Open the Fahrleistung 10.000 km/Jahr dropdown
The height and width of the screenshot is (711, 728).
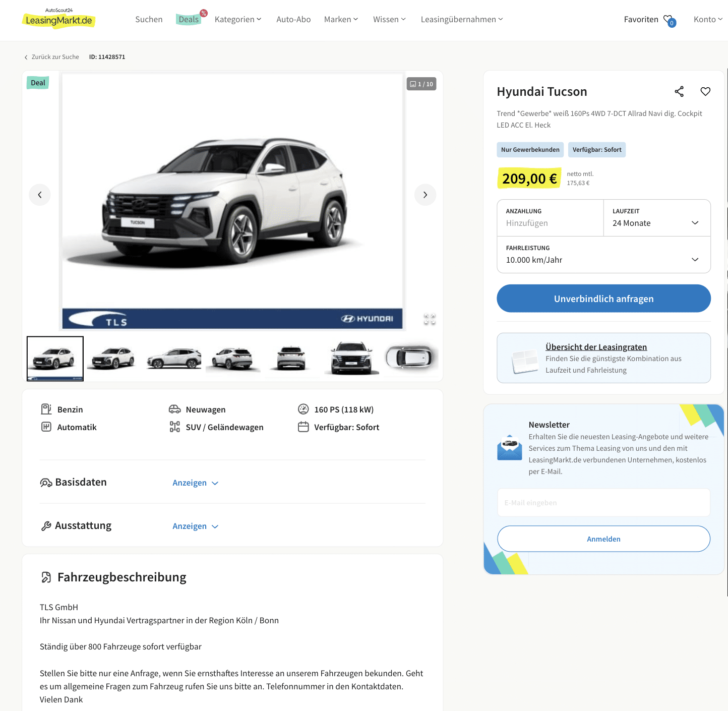coord(603,255)
